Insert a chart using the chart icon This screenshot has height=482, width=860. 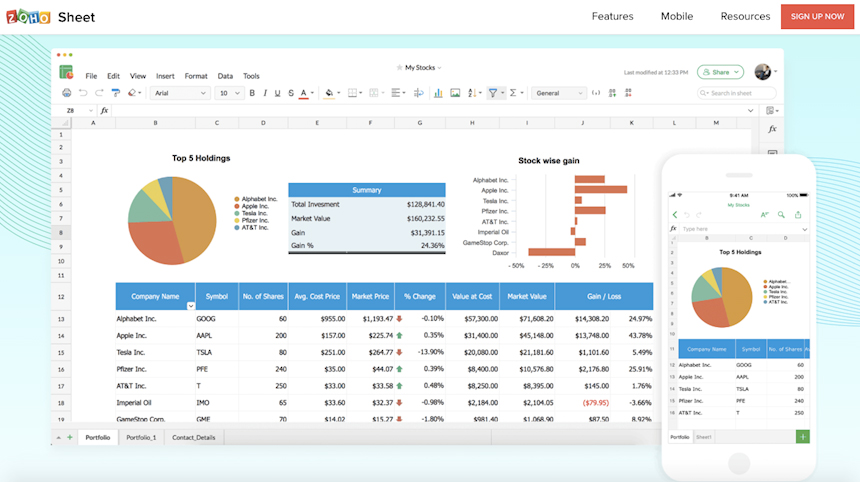[438, 93]
